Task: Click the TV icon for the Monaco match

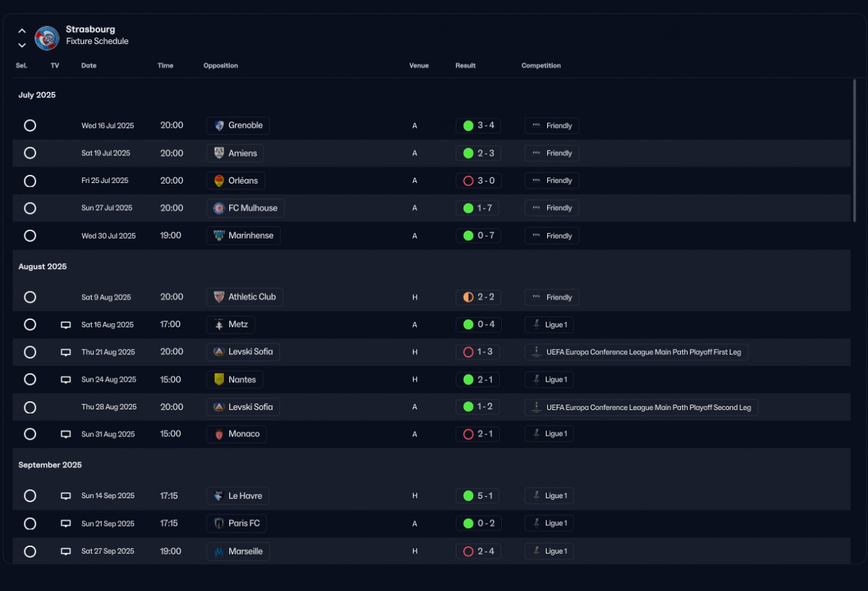Action: click(66, 434)
